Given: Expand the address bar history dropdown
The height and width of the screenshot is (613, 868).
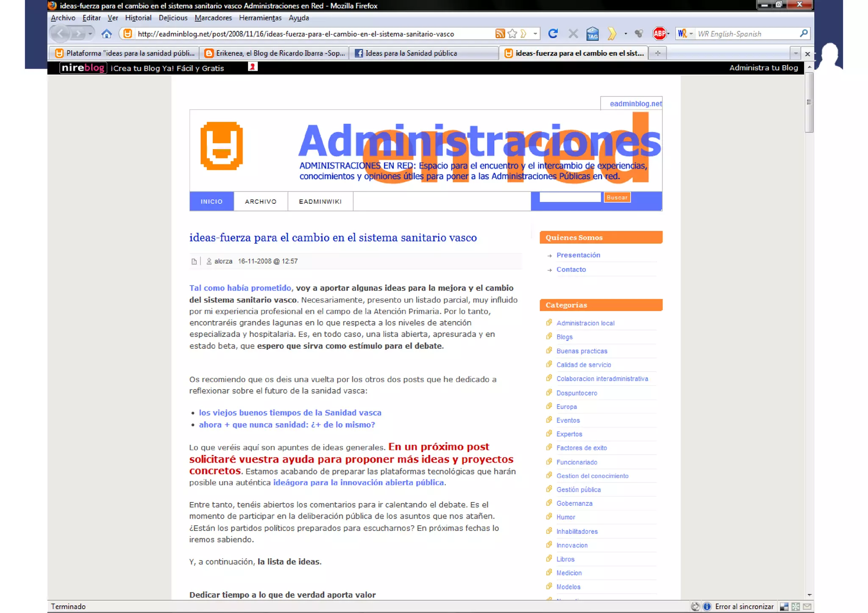Looking at the screenshot, I should 535,33.
